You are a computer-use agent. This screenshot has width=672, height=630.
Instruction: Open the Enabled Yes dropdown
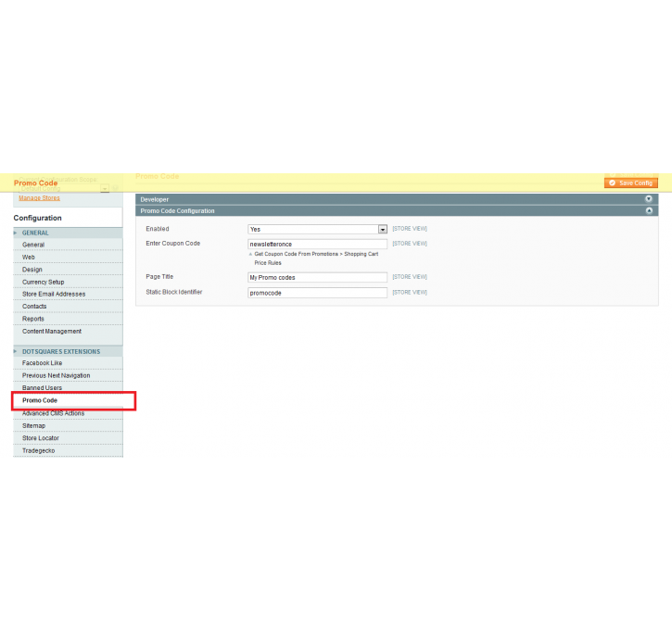[x=317, y=229]
